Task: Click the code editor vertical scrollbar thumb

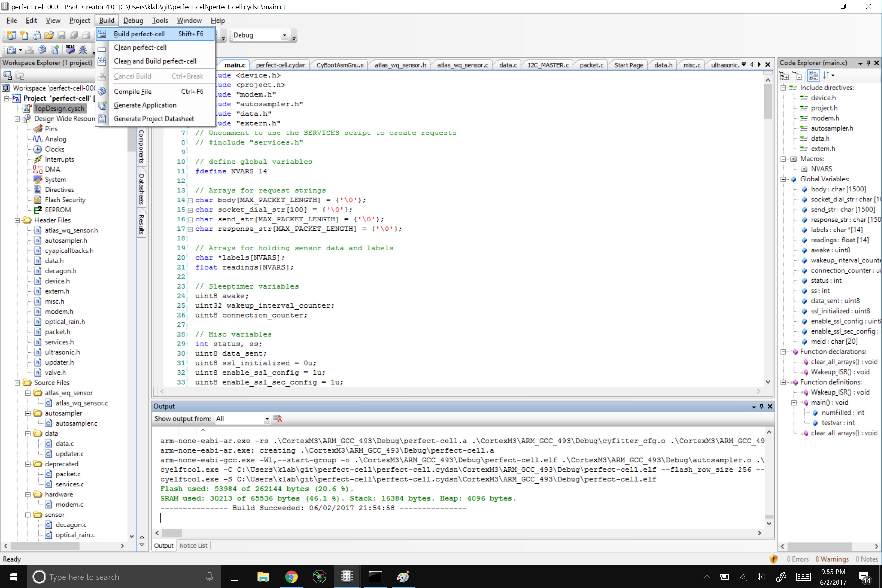Action: 768,102
